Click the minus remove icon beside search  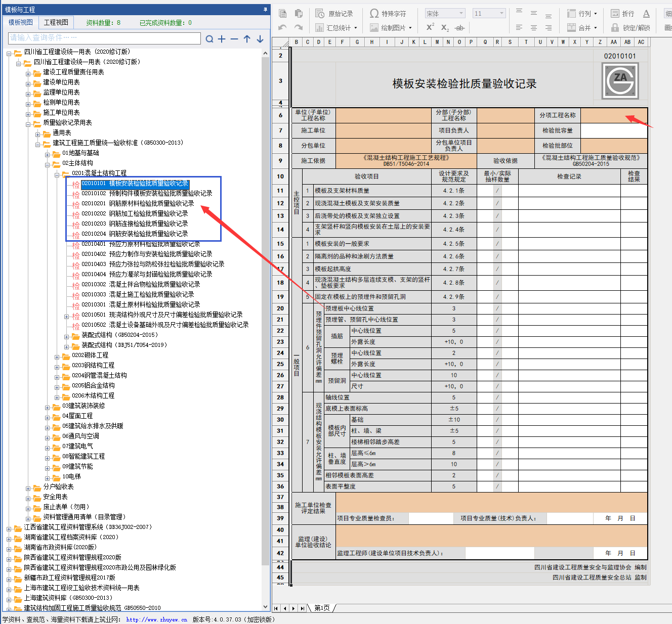point(234,39)
